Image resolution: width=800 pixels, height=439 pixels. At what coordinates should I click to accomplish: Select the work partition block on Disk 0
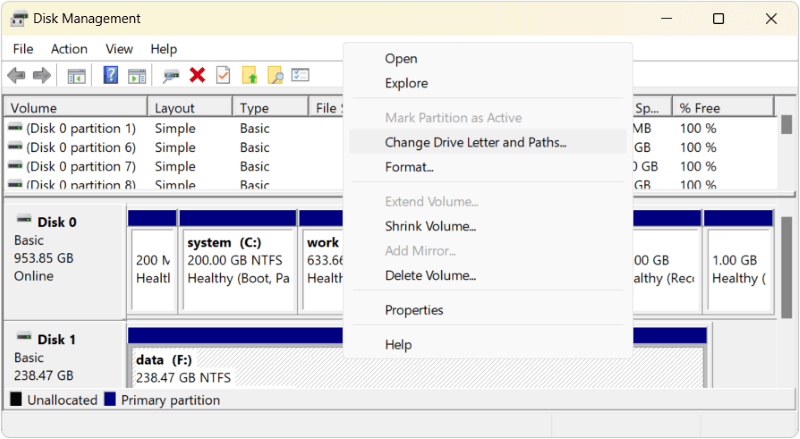321,261
